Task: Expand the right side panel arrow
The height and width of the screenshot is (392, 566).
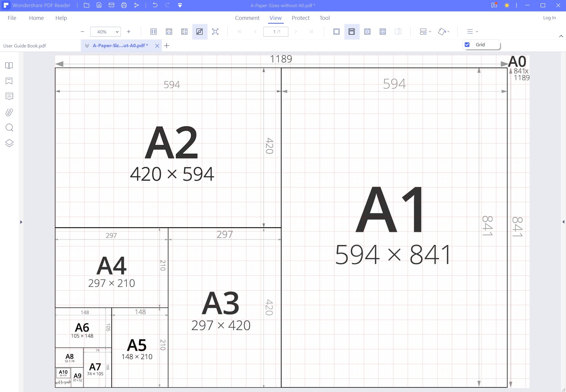Action: coord(563,222)
